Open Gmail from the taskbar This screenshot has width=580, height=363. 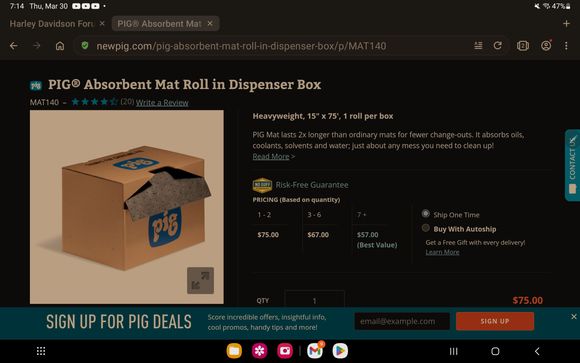(x=315, y=351)
